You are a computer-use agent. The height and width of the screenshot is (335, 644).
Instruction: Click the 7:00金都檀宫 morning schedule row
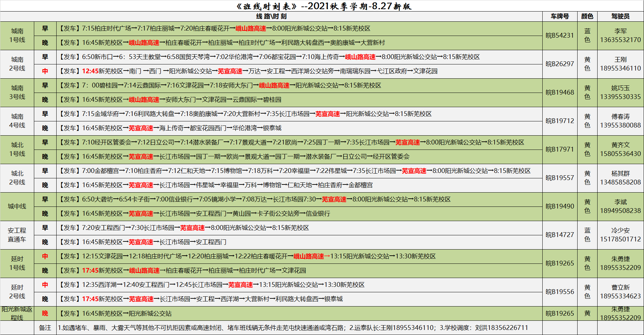tap(299, 171)
